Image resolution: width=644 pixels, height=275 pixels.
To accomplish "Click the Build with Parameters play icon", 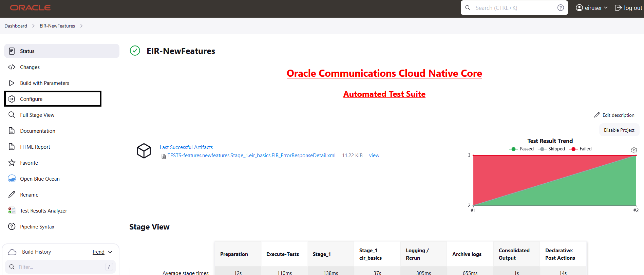I will (12, 83).
